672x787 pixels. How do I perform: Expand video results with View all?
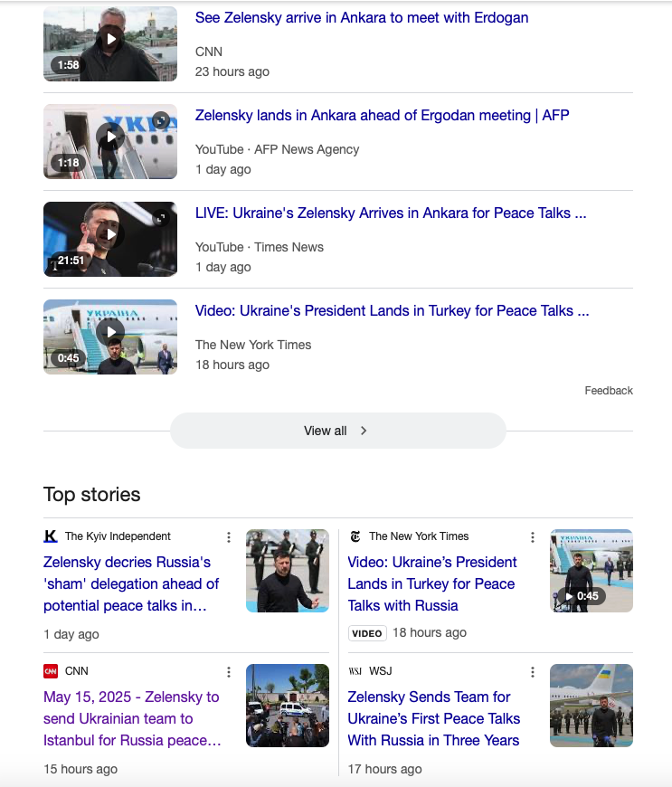(337, 431)
